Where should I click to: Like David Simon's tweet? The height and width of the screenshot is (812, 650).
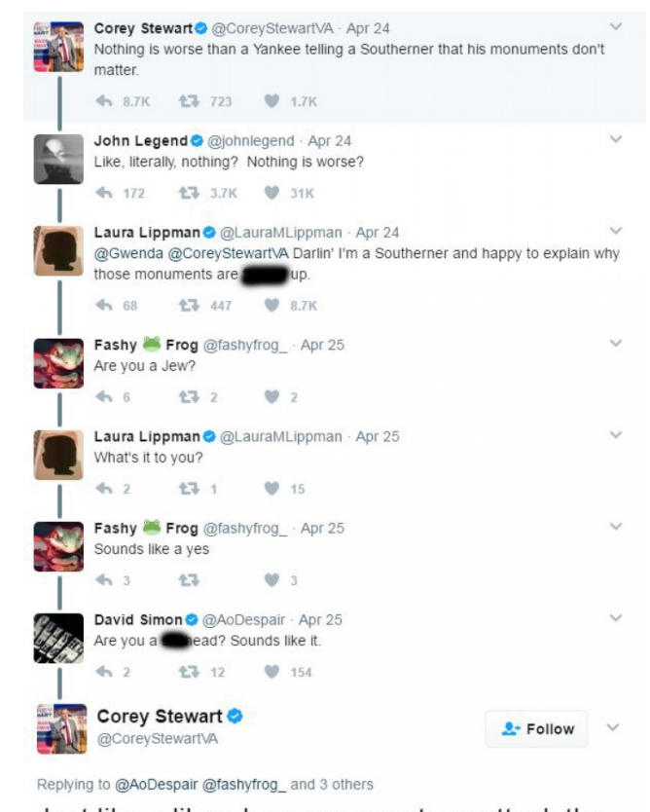tap(271, 672)
